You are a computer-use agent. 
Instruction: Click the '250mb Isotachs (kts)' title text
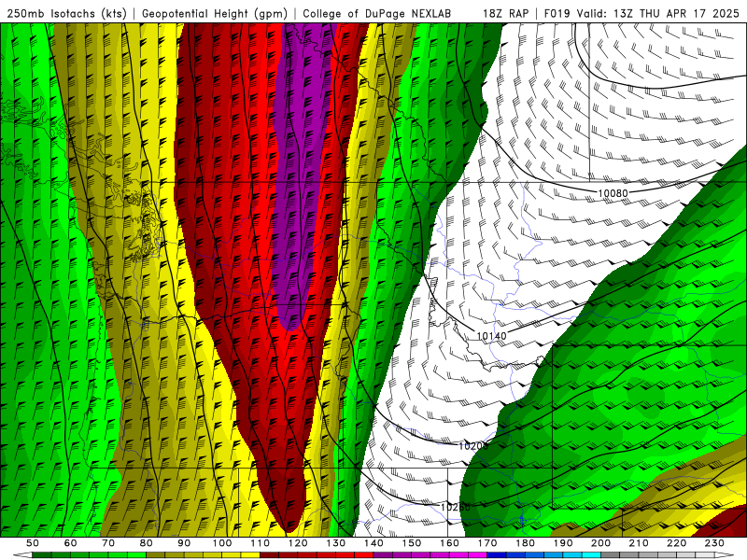click(x=66, y=13)
